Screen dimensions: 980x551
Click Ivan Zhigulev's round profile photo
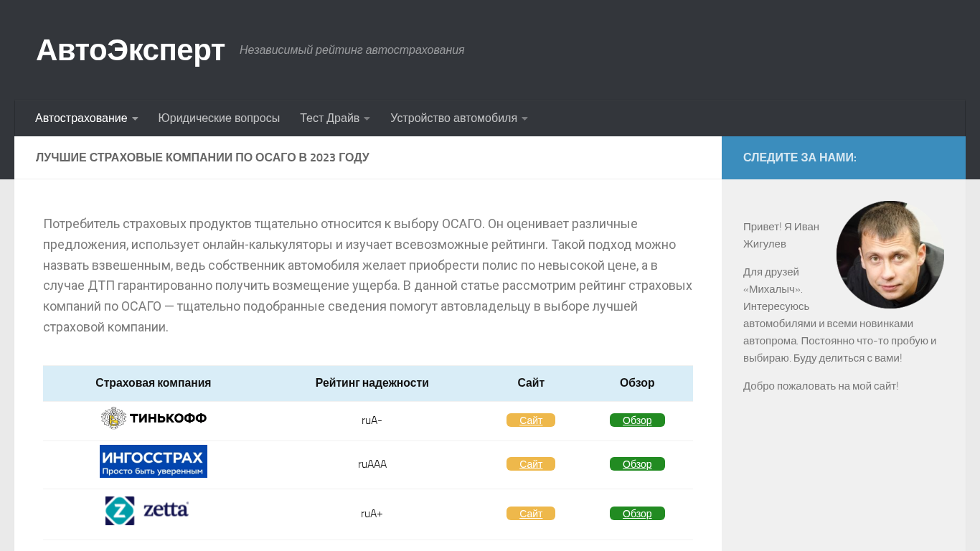[890, 255]
